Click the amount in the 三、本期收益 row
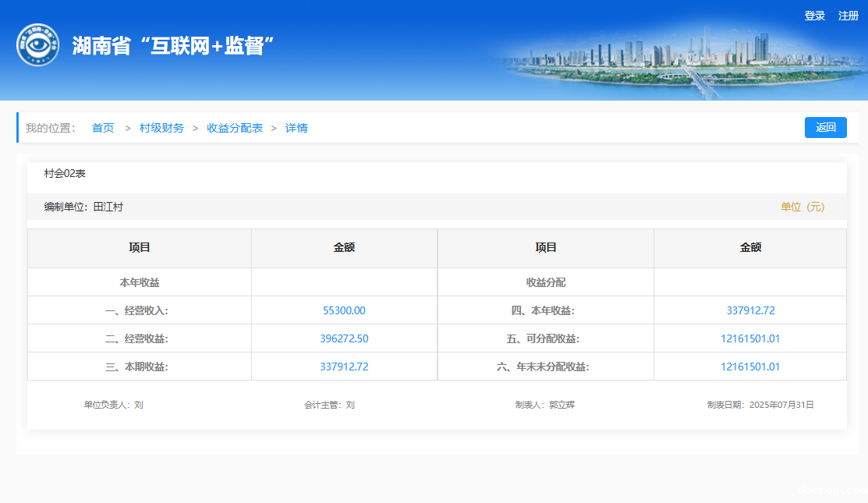This screenshot has height=503, width=868. 344,367
